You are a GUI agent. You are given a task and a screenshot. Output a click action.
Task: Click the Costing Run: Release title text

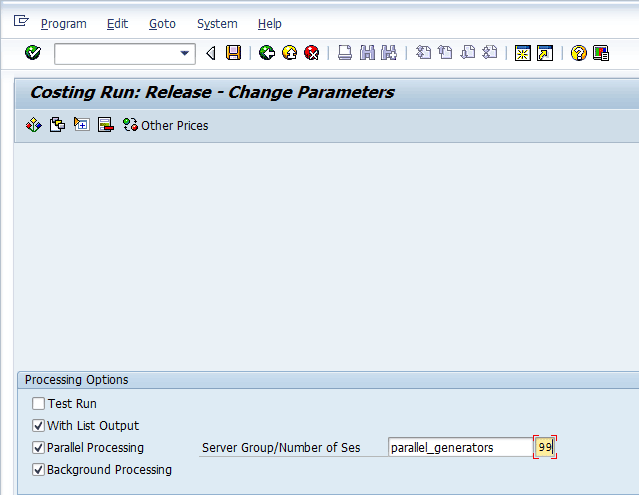pos(212,92)
